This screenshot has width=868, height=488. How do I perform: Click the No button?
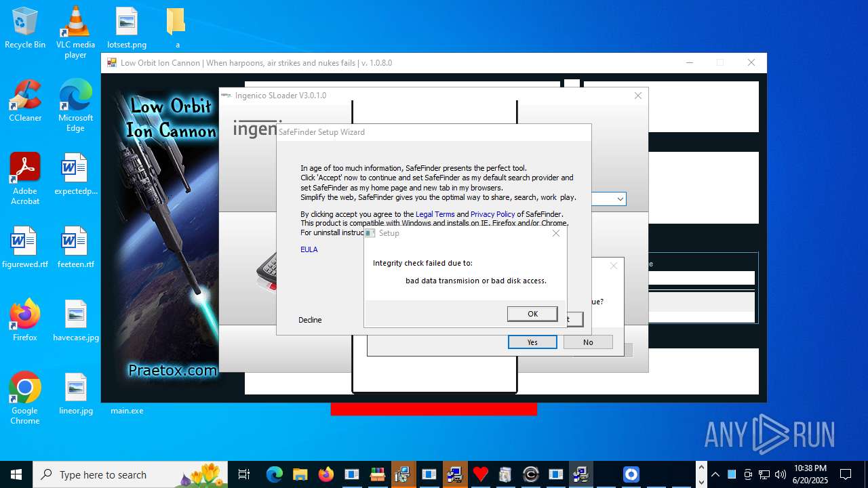[x=588, y=342]
